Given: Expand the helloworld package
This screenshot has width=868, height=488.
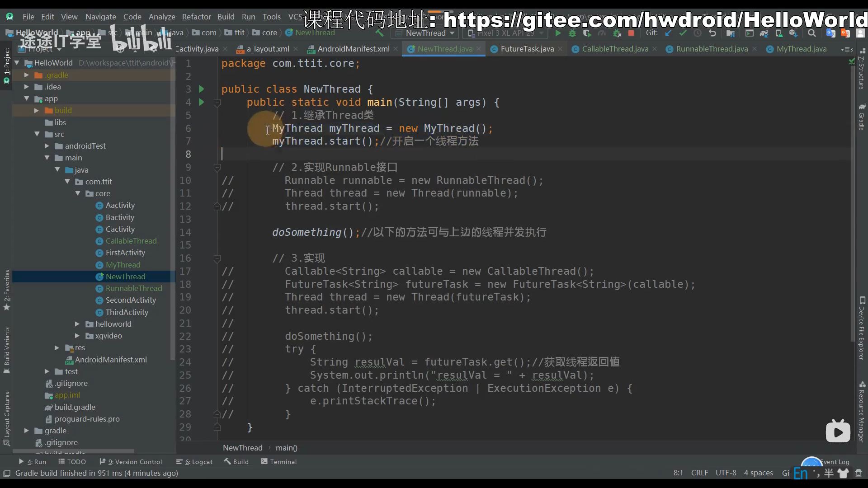Looking at the screenshot, I should point(77,324).
